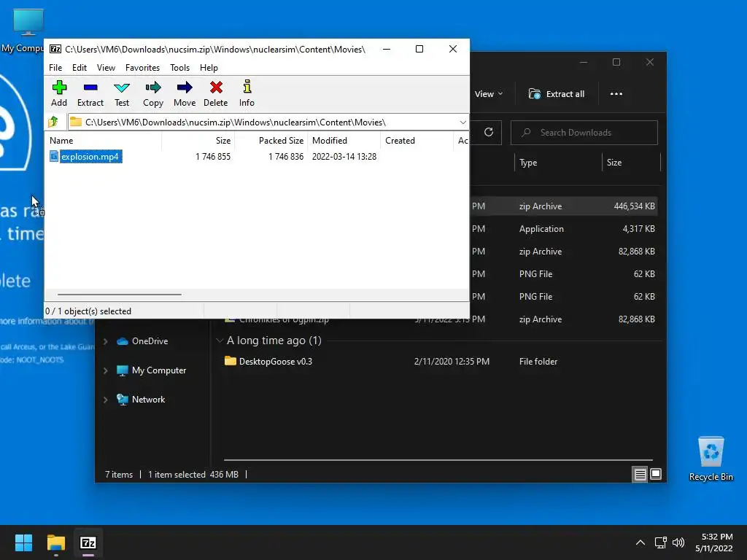Sort by the Created column header

[417, 141]
